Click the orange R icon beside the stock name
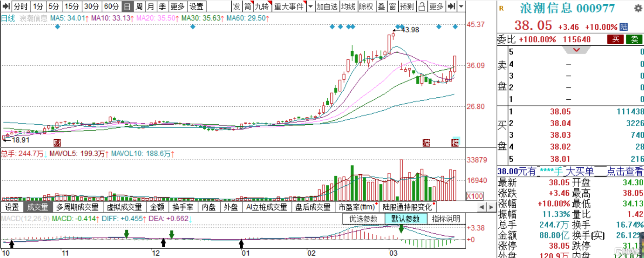Screen dimensions: 644x258 click(x=501, y=8)
